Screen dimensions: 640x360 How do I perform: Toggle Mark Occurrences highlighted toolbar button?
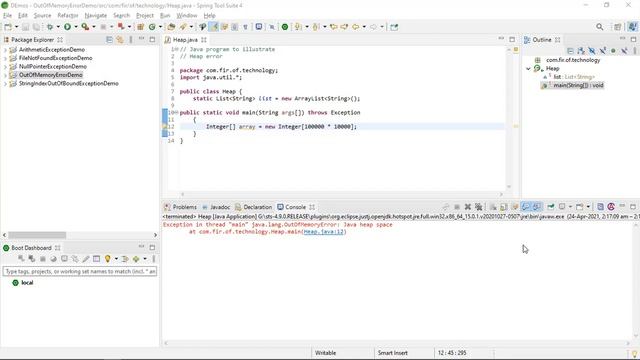[213, 27]
